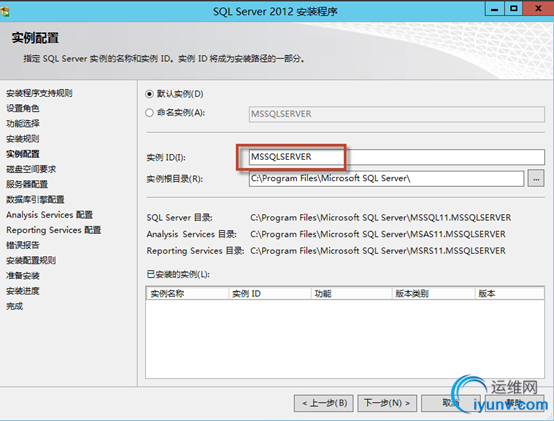The width and height of the screenshot is (554, 421).
Task: Click the 实例名称 column header
Action: [187, 293]
